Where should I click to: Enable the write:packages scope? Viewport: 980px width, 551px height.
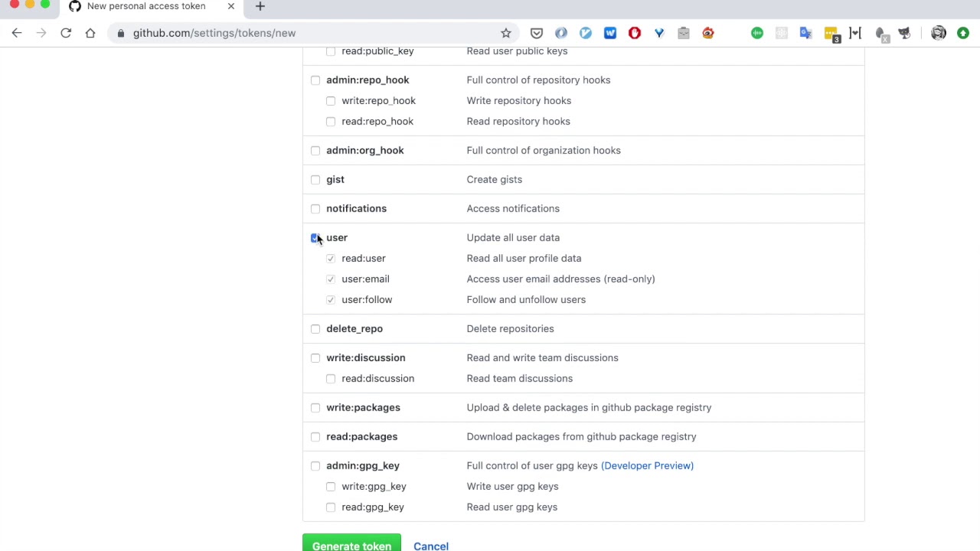coord(315,407)
